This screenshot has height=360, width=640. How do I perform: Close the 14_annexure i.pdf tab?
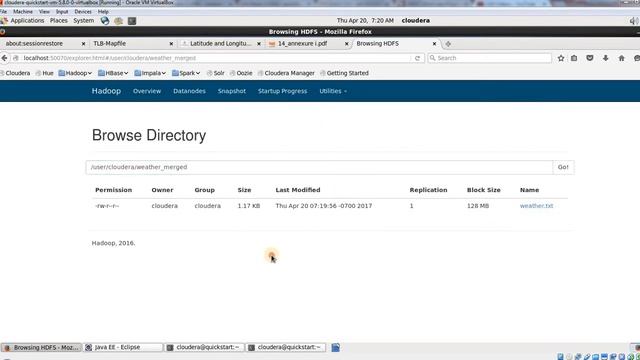point(347,44)
